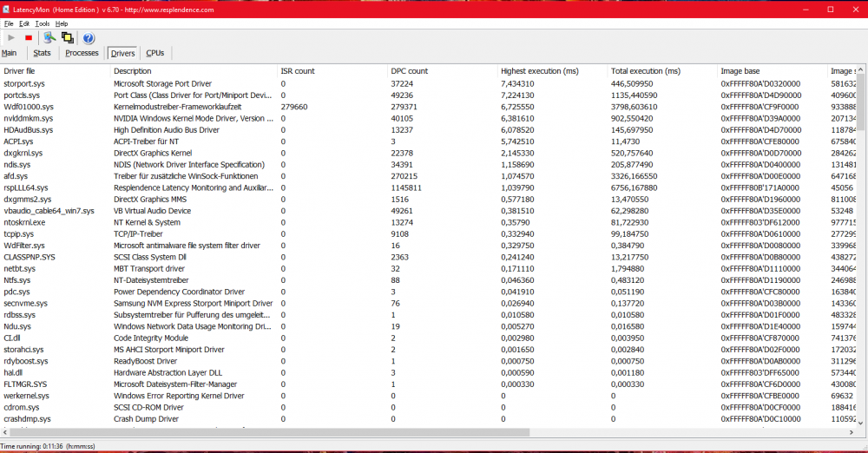The width and height of the screenshot is (868, 453).
Task: Click the horizontal scrollbar right arrow
Action: [x=852, y=432]
